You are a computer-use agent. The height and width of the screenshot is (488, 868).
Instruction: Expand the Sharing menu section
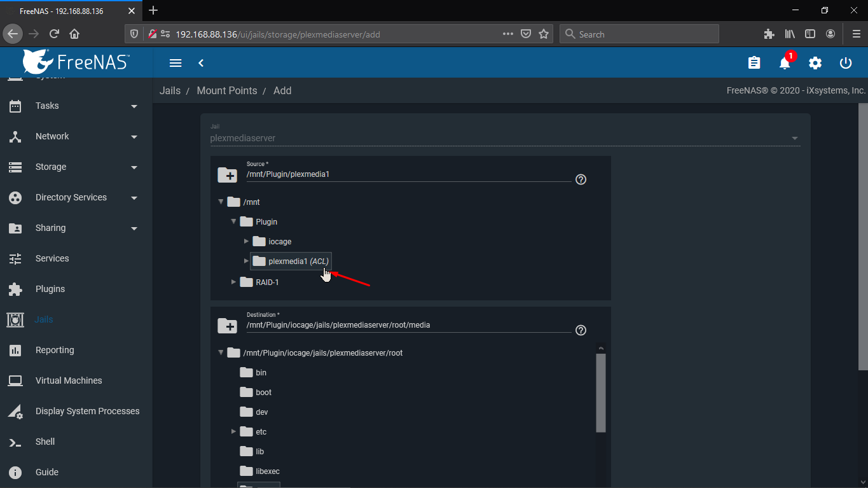click(134, 228)
